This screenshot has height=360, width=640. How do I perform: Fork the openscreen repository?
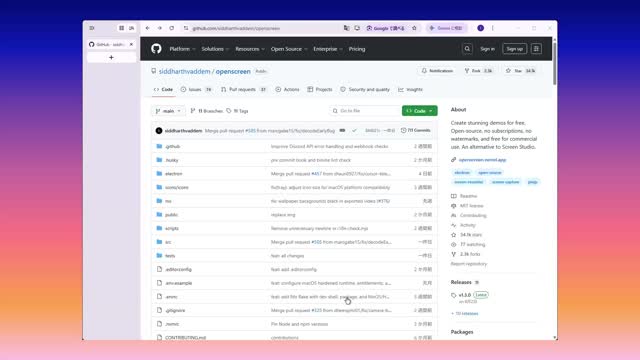pyautogui.click(x=479, y=71)
